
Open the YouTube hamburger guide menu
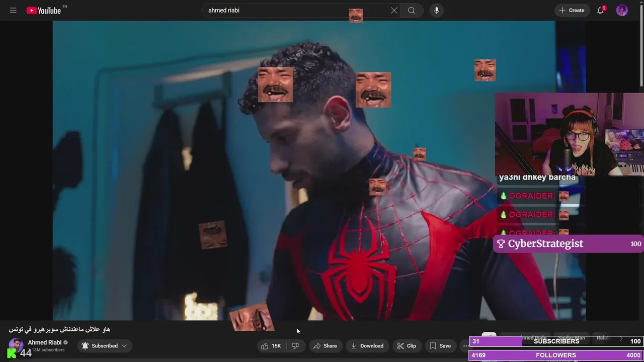[13, 10]
